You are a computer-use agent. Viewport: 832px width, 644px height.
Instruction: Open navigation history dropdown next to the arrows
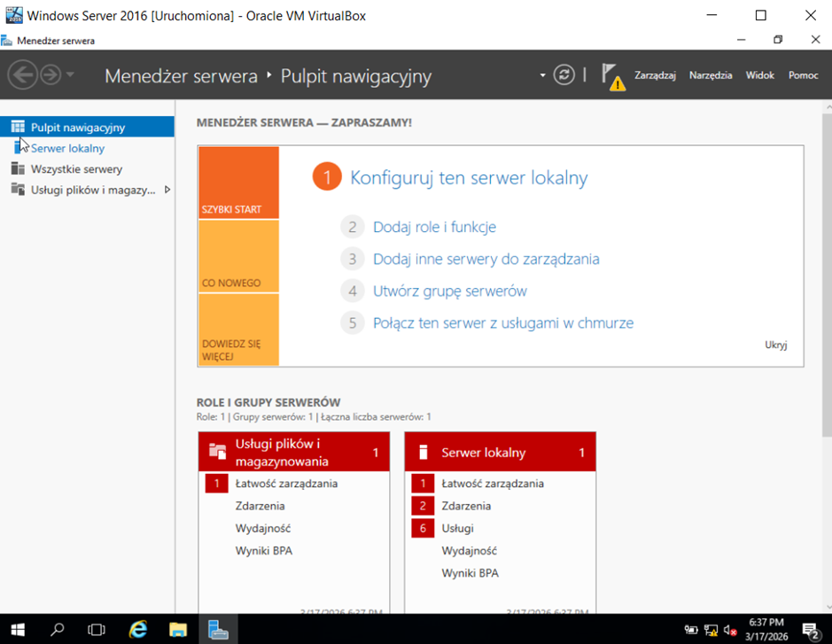[x=71, y=75]
